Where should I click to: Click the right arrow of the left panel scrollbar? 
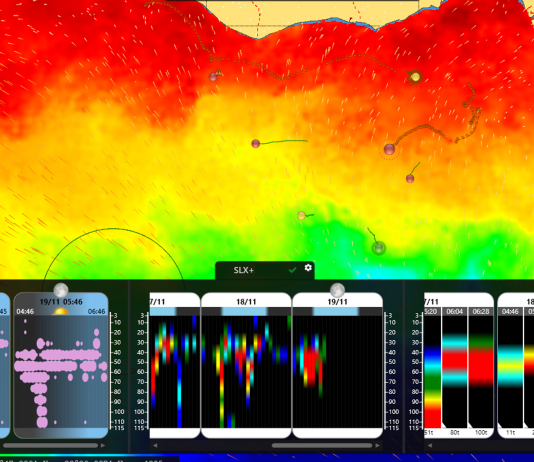(103, 445)
